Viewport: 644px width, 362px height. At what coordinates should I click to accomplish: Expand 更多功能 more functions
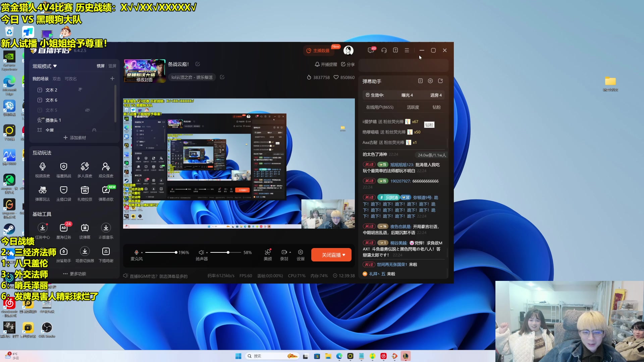coord(74,274)
